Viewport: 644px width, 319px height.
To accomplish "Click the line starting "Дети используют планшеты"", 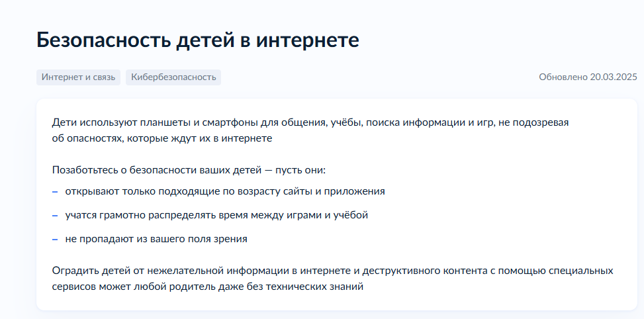I will pyautogui.click(x=310, y=122).
